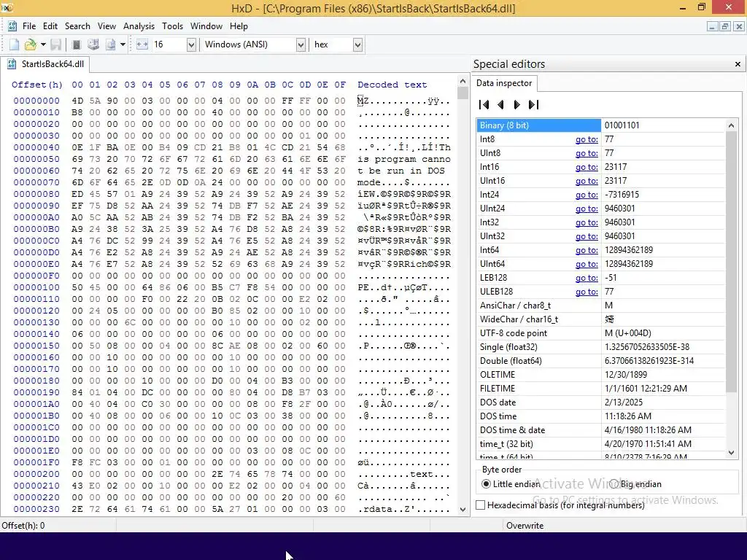Screen dimensions: 747x560
Task: Close the Special editors panel
Action: click(738, 64)
